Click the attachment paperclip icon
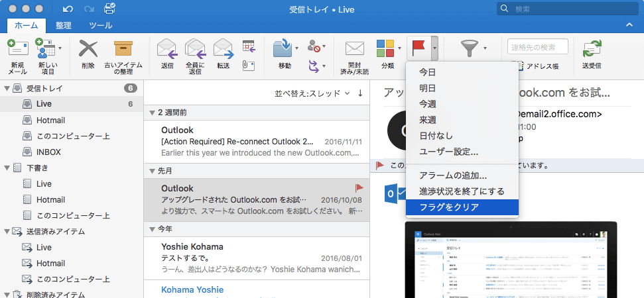The height and width of the screenshot is (298, 644). click(x=249, y=66)
